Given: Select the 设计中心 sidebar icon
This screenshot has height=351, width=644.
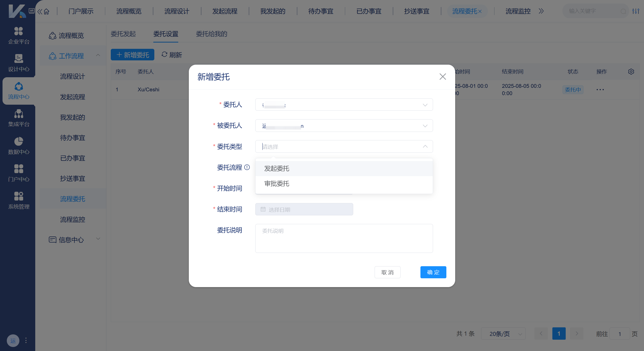Looking at the screenshot, I should point(18,62).
